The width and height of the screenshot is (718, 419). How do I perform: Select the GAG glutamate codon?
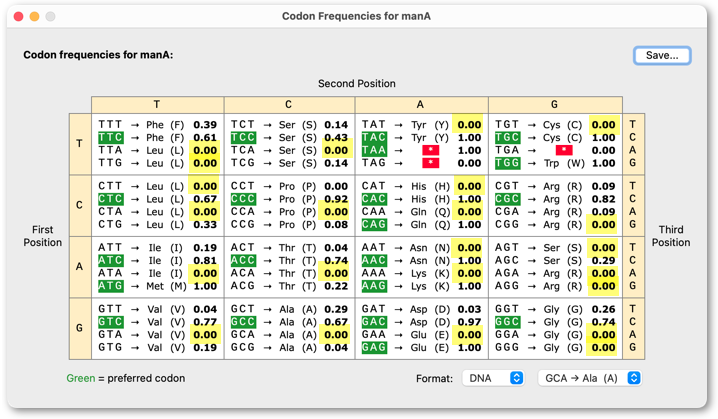[x=374, y=348]
